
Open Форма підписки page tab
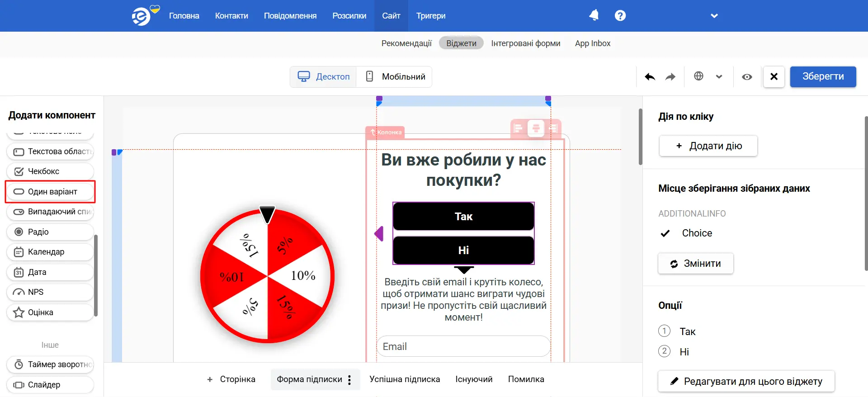[309, 379]
